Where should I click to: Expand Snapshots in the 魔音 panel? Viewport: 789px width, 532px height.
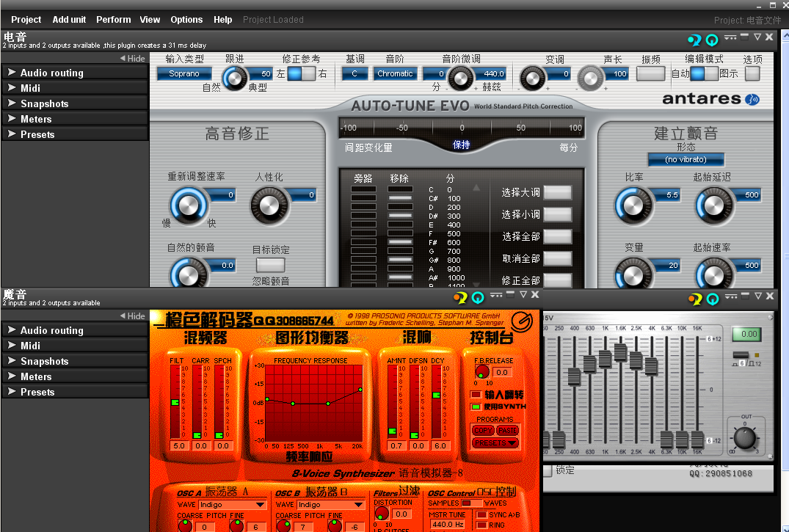tap(74, 361)
